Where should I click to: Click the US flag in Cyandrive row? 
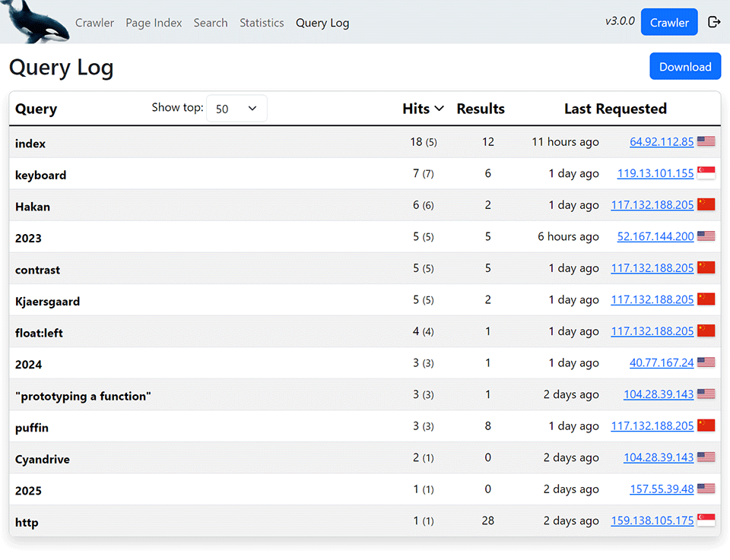coord(706,457)
